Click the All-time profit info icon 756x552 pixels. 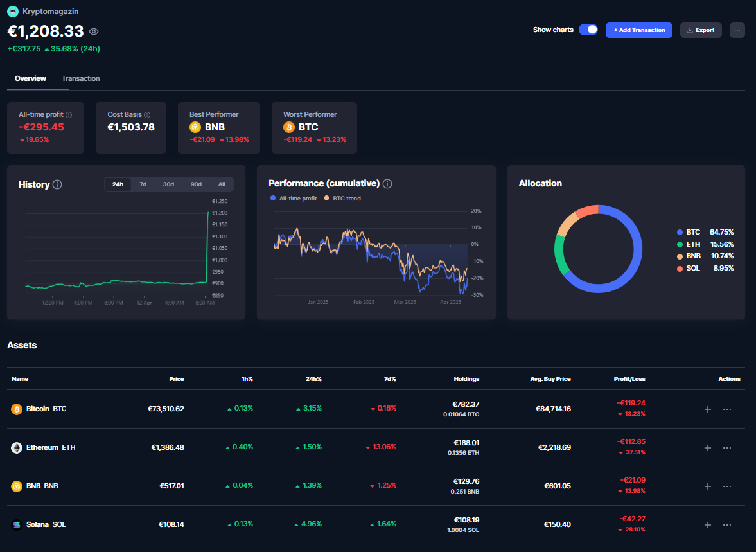pos(69,115)
